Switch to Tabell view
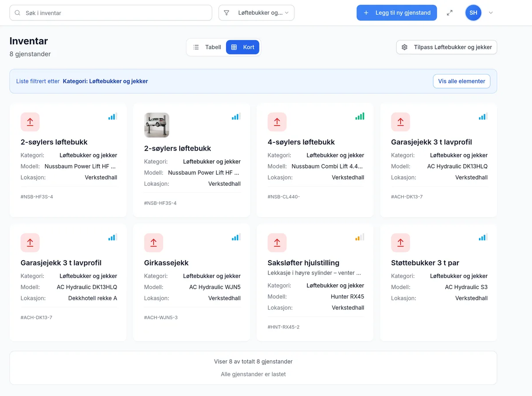This screenshot has height=396, width=532. click(x=207, y=47)
